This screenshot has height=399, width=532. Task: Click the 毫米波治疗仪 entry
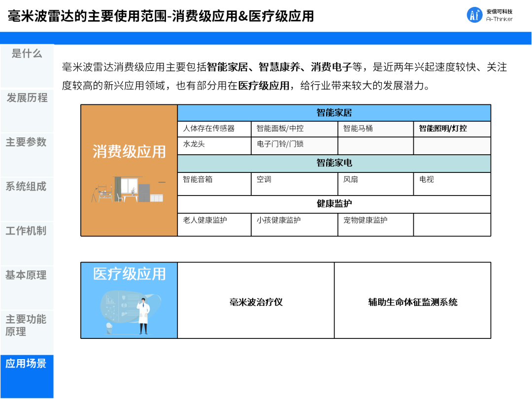coord(256,302)
